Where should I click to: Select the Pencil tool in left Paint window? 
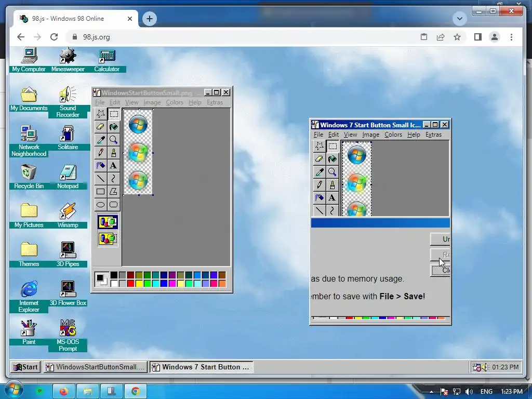click(100, 152)
